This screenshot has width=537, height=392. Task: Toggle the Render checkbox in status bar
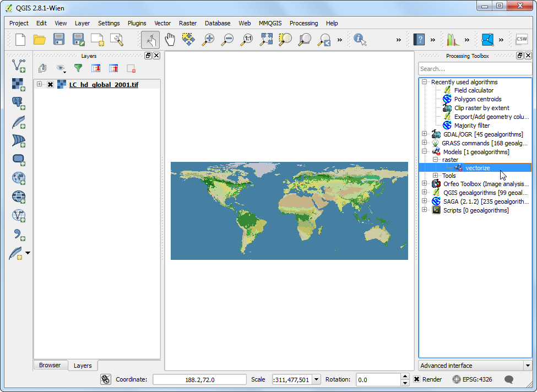[x=417, y=379]
